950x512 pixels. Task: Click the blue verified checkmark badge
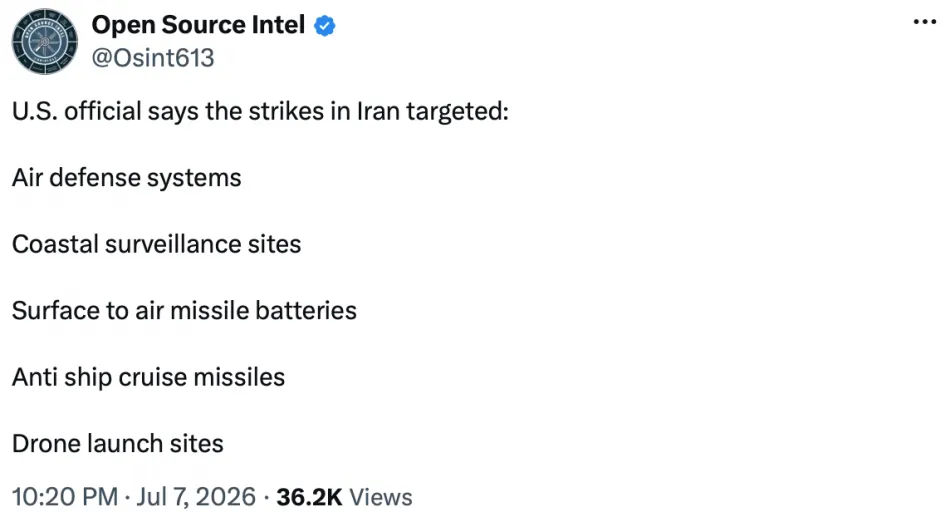325,26
